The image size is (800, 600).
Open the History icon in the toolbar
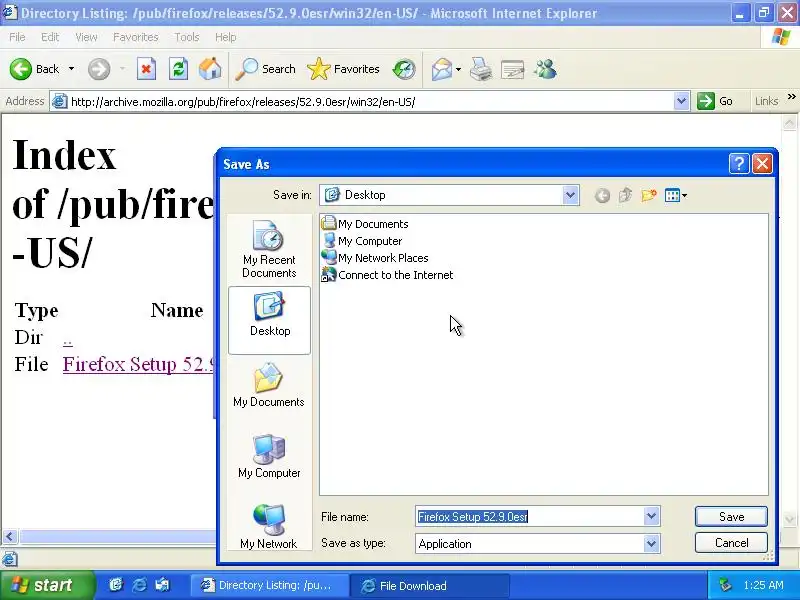point(404,69)
